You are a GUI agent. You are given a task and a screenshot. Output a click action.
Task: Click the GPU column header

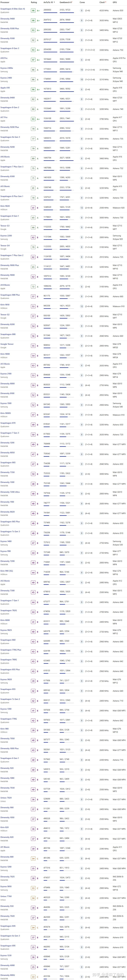point(115,2)
